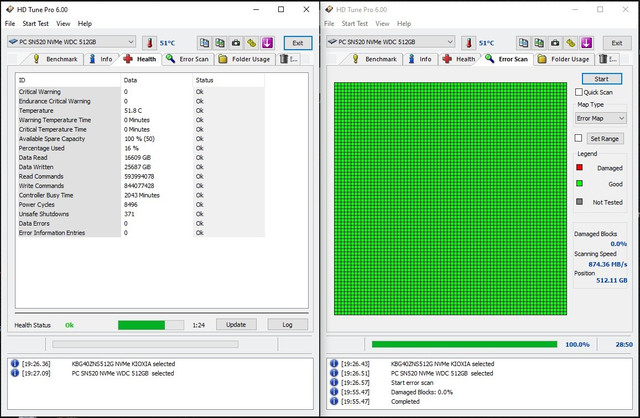The height and width of the screenshot is (418, 640).
Task: Start the error scan
Action: (602, 79)
